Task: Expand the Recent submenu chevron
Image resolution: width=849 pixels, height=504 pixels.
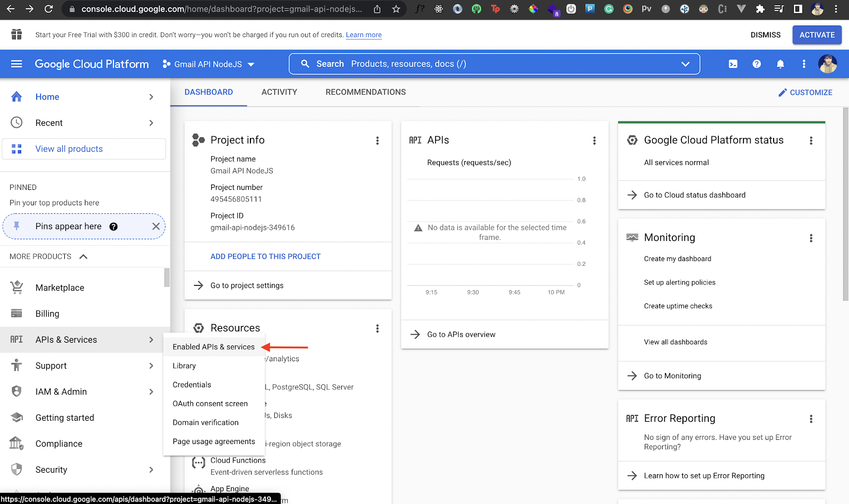Action: (151, 123)
